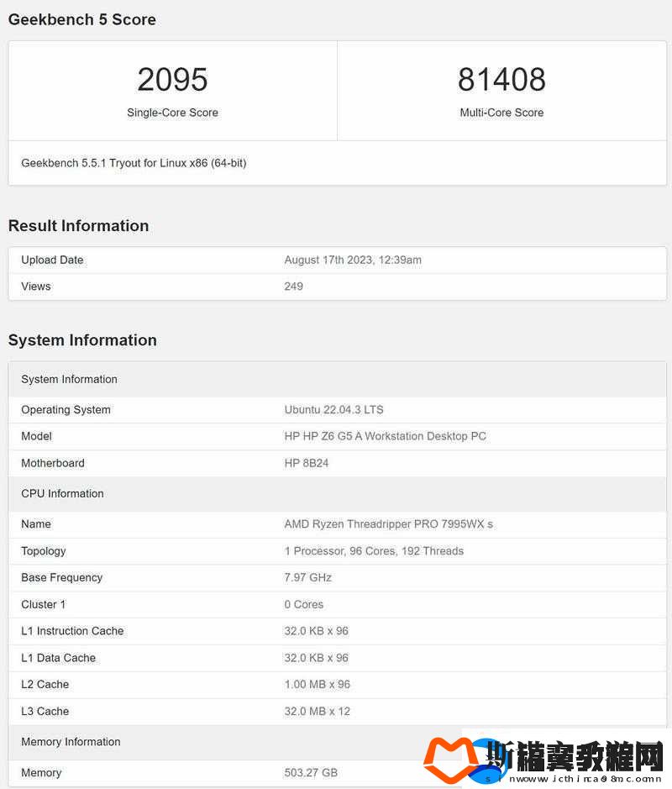
Task: Click the "Topology" row label
Action: 43,551
